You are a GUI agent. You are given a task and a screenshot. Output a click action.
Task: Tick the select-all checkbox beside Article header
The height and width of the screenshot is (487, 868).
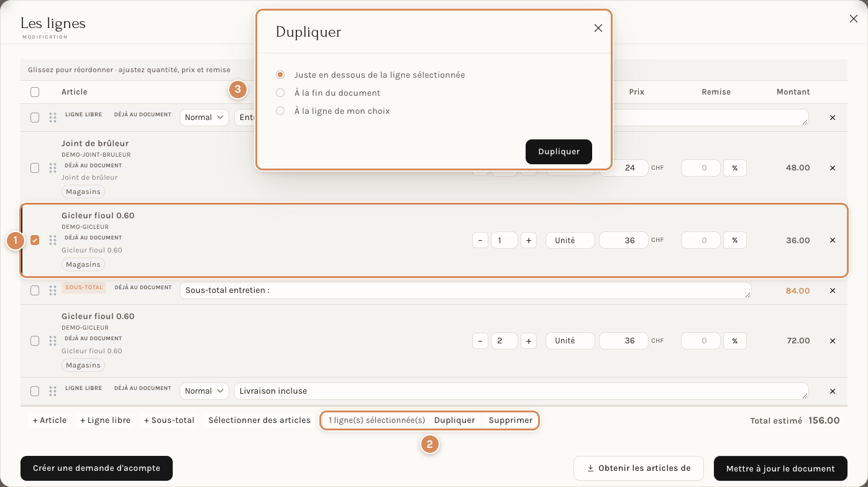click(x=35, y=92)
